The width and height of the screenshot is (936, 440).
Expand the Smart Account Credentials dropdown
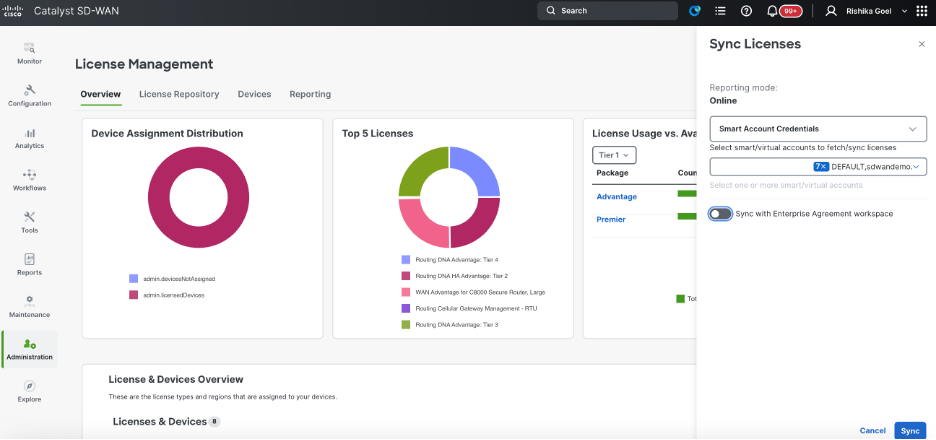(x=818, y=128)
